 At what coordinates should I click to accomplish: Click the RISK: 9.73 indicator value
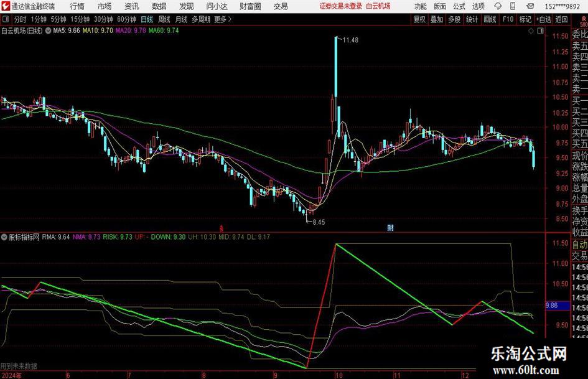(x=118, y=237)
